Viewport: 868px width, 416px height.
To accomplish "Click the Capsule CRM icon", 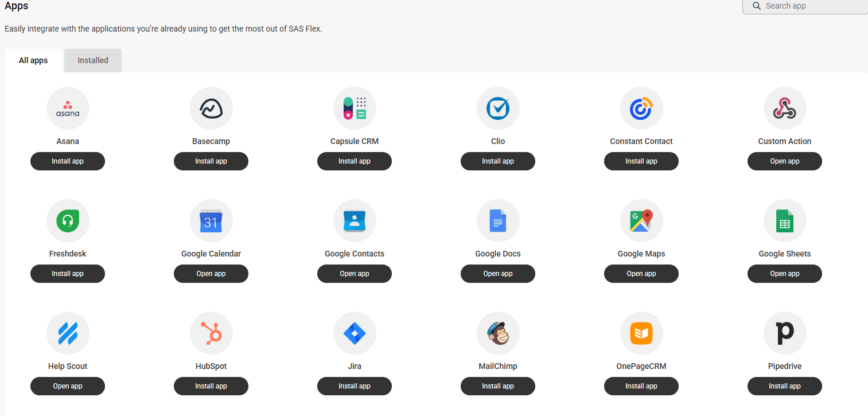I will [355, 108].
